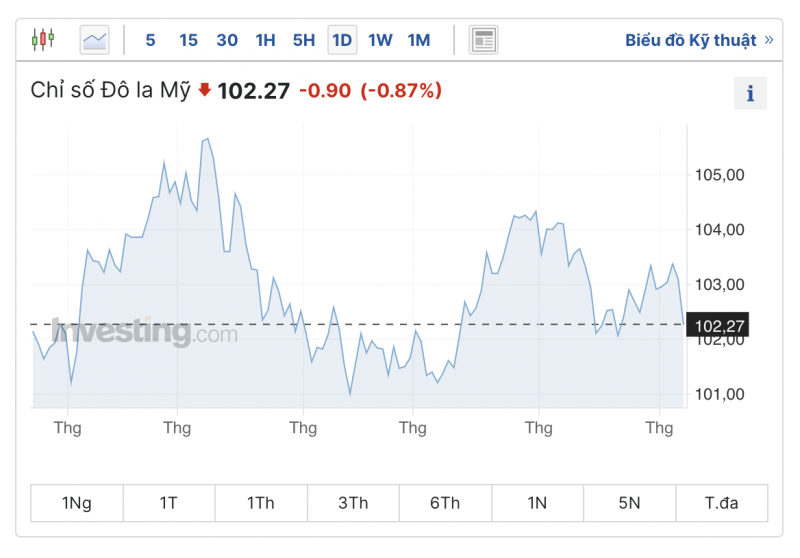
Task: Click the info icon button
Action: [x=750, y=95]
